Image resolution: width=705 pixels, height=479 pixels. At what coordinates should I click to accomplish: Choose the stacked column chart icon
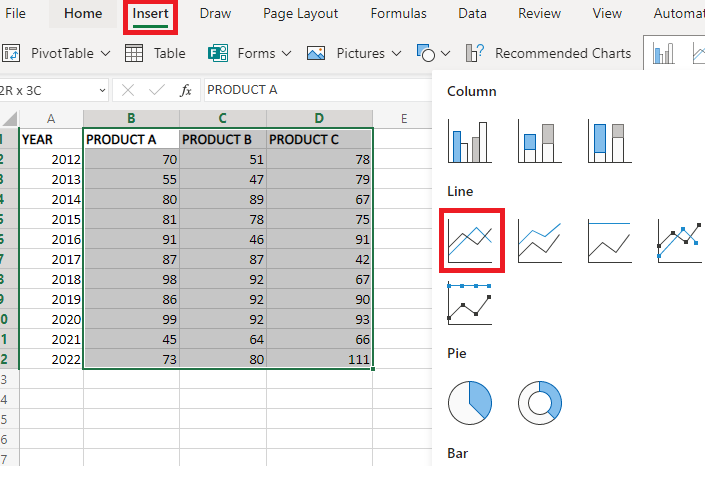point(539,141)
